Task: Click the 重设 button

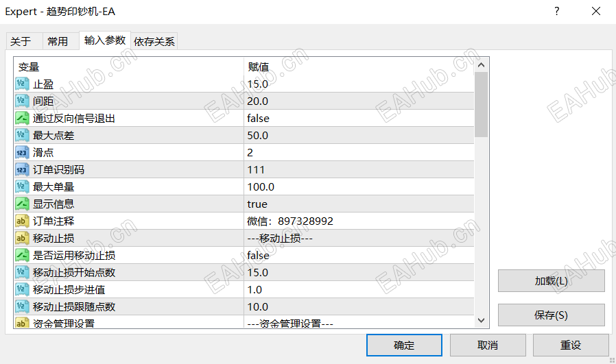Action: click(571, 345)
